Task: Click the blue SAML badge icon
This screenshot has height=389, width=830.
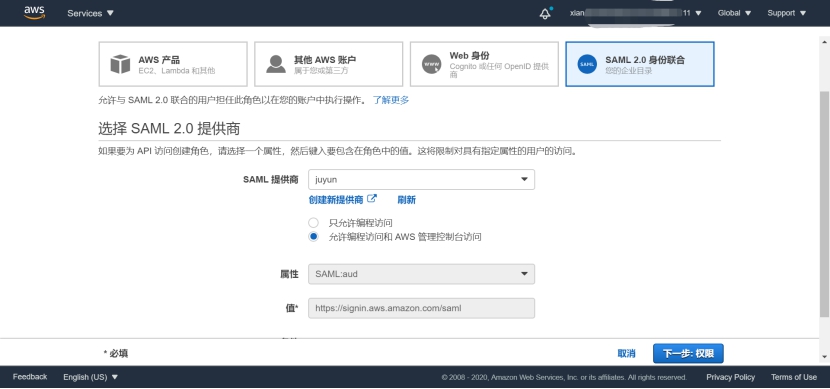Action: click(587, 64)
